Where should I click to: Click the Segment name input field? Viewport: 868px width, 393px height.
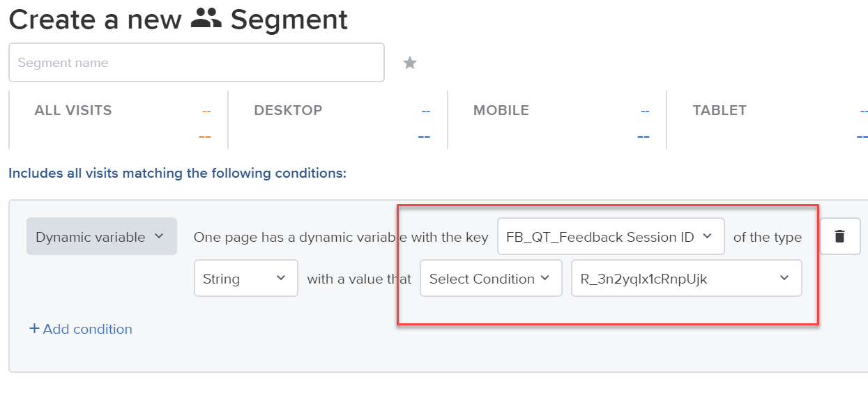click(x=196, y=63)
